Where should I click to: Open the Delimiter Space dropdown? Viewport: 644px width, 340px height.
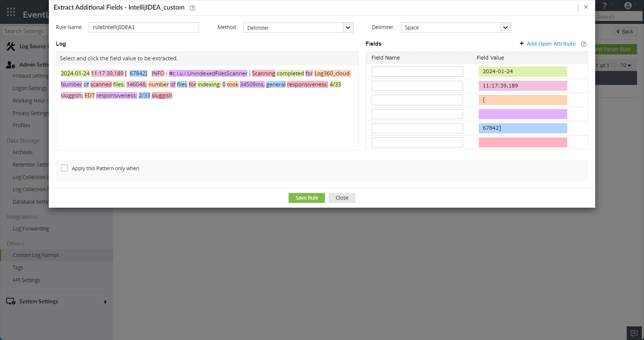pyautogui.click(x=456, y=28)
